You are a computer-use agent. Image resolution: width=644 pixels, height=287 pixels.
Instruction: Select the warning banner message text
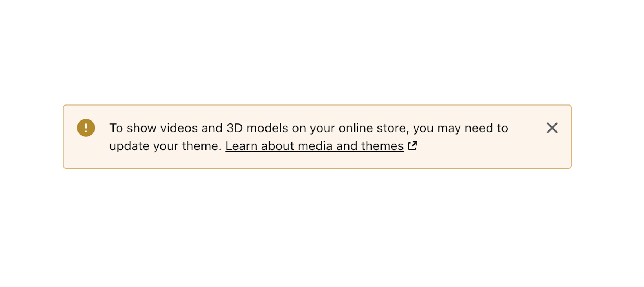coord(309,137)
